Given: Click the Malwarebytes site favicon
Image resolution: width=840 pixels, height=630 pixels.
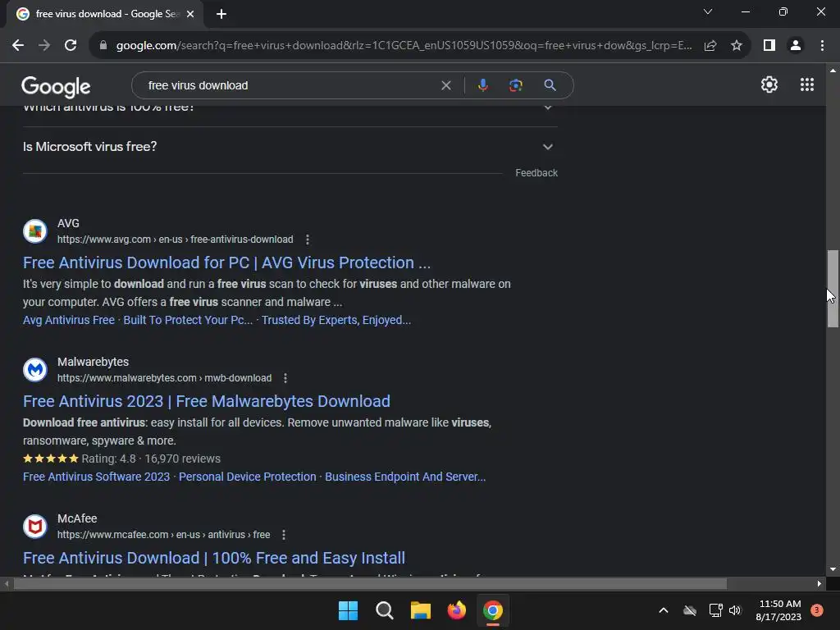Looking at the screenshot, I should point(35,370).
